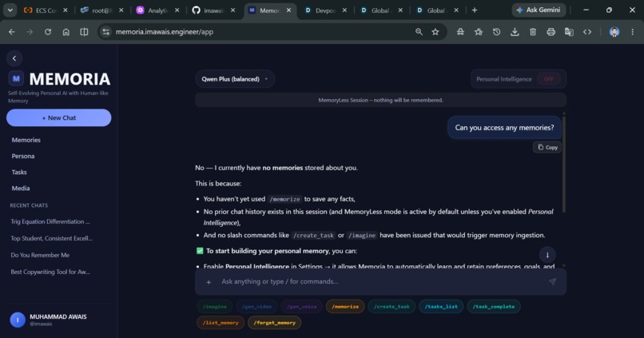Insert the /create_task command chip
Viewport: 644px width, 338px height.
pos(392,306)
